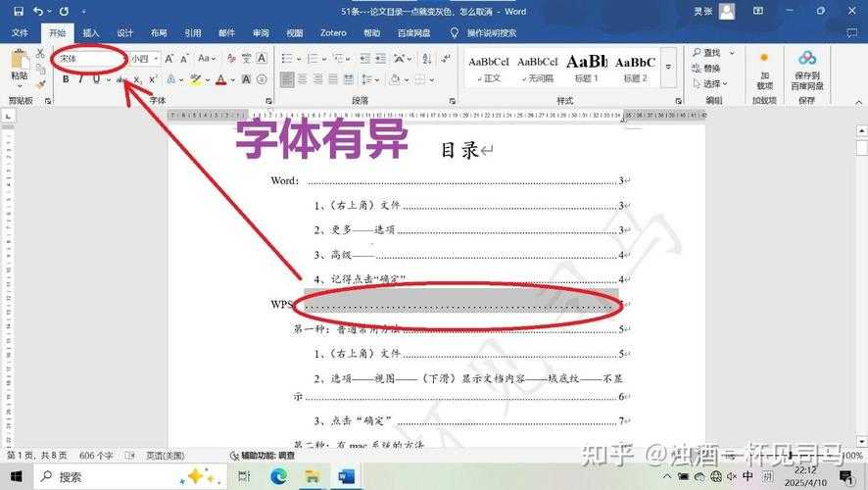Image resolution: width=868 pixels, height=490 pixels.
Task: Toggle Italic formatting
Action: pyautogui.click(x=80, y=79)
